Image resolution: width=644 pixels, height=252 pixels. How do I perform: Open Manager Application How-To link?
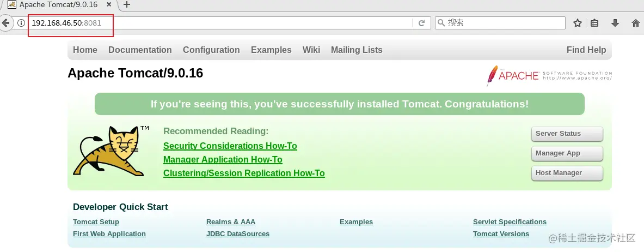point(223,160)
